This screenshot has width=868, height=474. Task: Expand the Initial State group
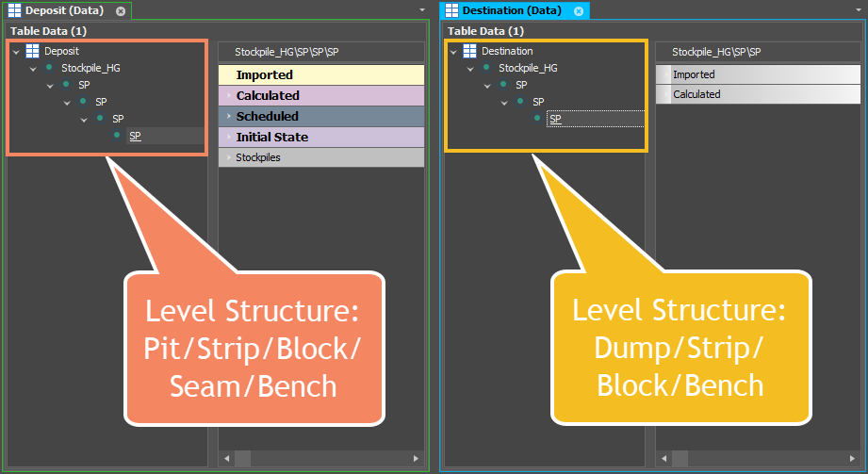pyautogui.click(x=229, y=137)
